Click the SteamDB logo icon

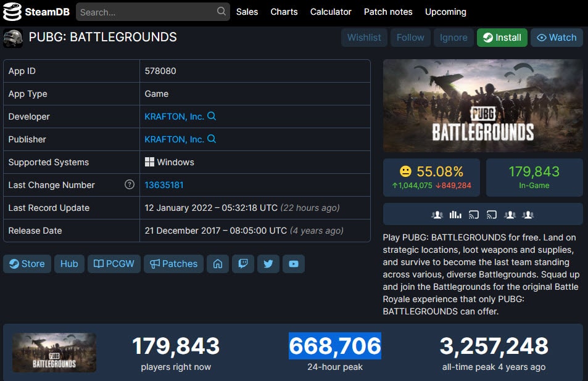click(x=12, y=12)
